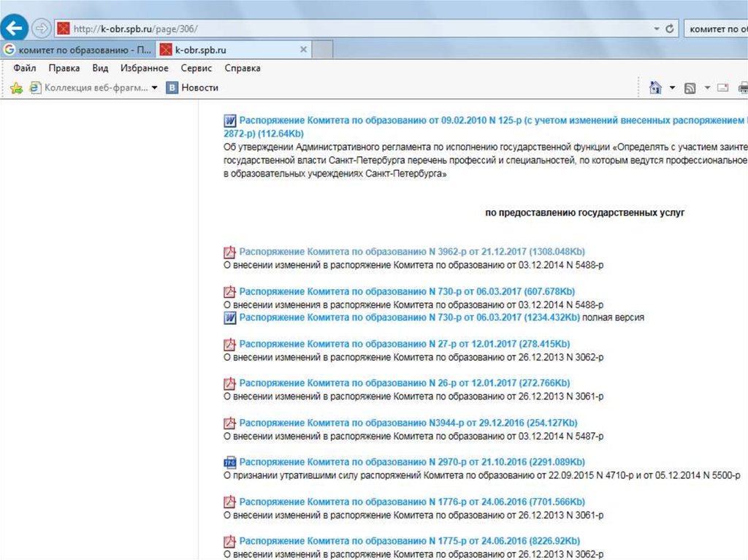This screenshot has height=560, width=748.
Task: Click PDF icon for N 730-р 607.678Kb
Action: pos(230,291)
